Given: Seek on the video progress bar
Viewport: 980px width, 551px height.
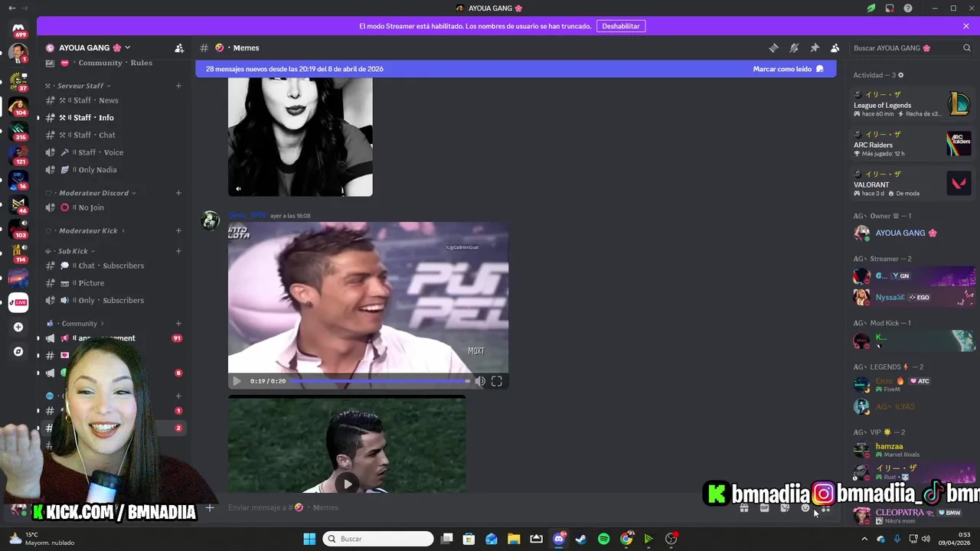Looking at the screenshot, I should coord(380,381).
